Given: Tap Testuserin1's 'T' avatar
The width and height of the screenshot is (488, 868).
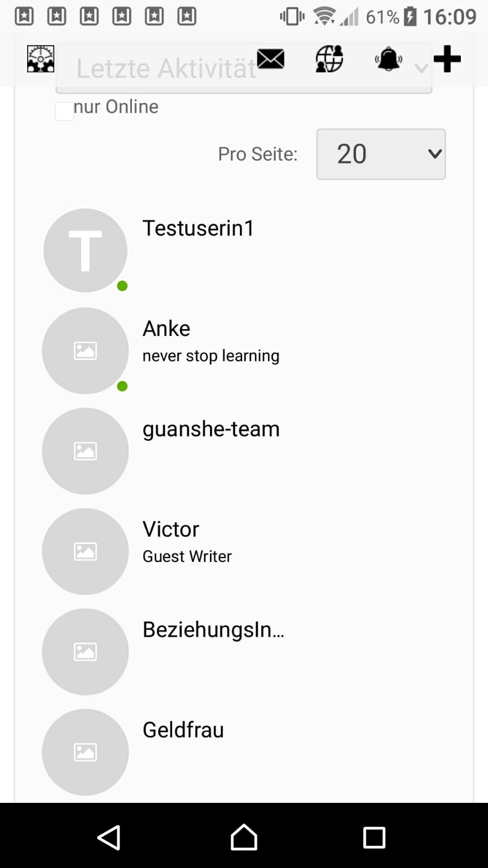Looking at the screenshot, I should 85,250.
